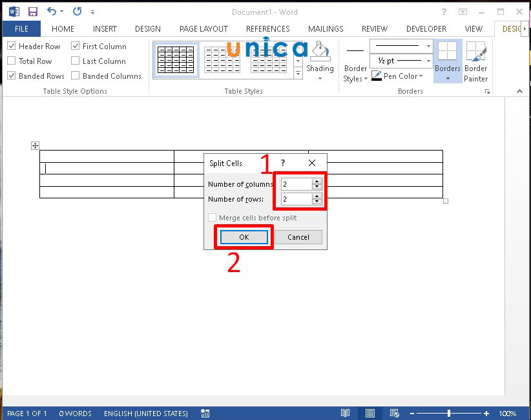The height and width of the screenshot is (420, 531).
Task: Undo the last action
Action: tap(52, 11)
